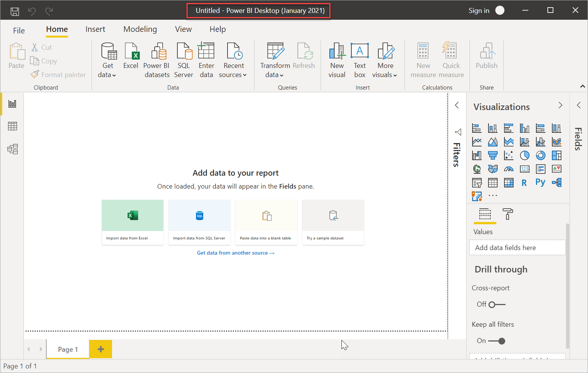Image resolution: width=588 pixels, height=373 pixels.
Task: Open the File menu
Action: pos(18,30)
